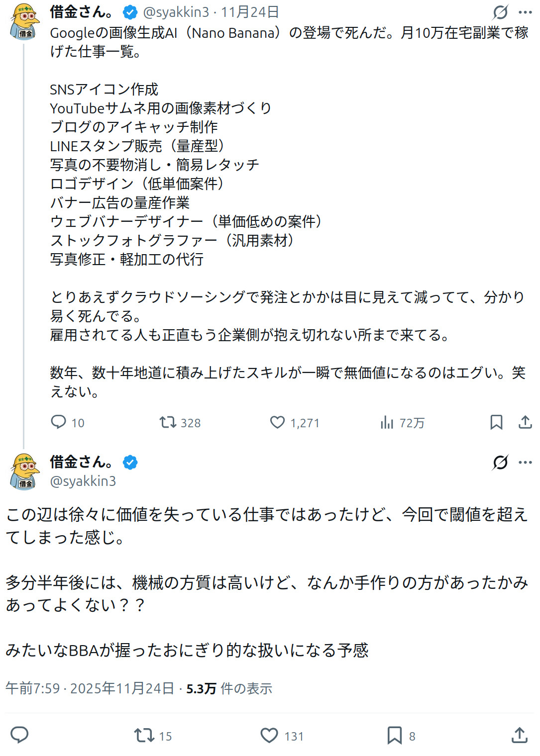
Task: Share the second tweet
Action: [520, 735]
